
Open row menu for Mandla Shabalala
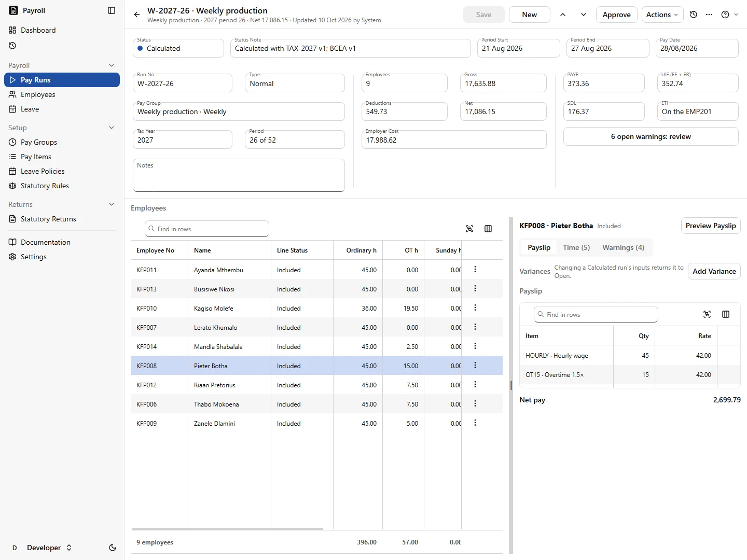(x=475, y=346)
